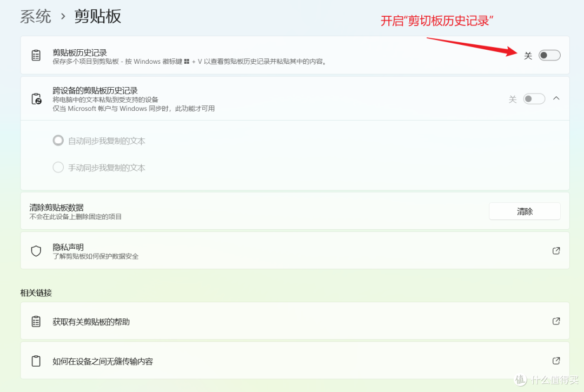Click the 剪贴板历史记录 clipboard icon

[x=36, y=55]
